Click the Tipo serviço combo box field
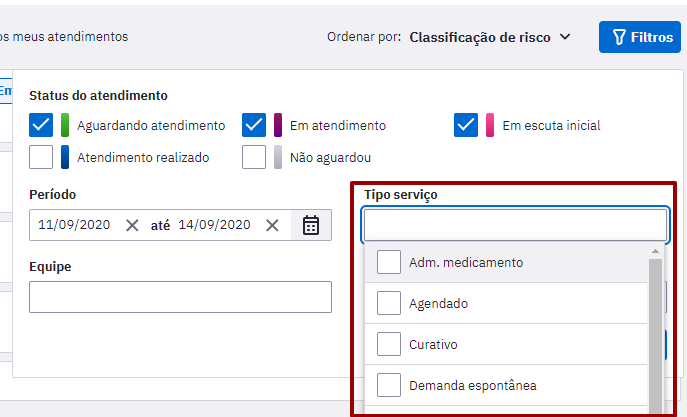This screenshot has width=687, height=417. coord(515,225)
